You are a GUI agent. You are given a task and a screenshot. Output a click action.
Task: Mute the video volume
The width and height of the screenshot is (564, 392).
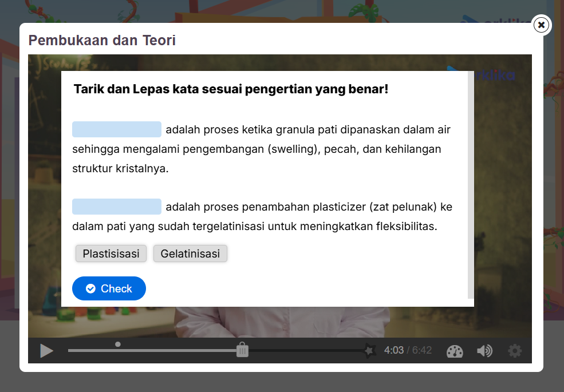[484, 351]
